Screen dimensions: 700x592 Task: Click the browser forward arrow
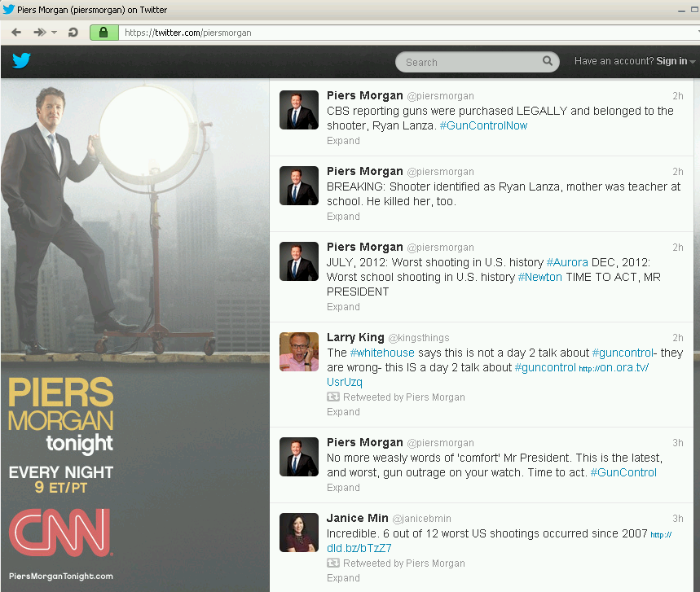point(39,33)
